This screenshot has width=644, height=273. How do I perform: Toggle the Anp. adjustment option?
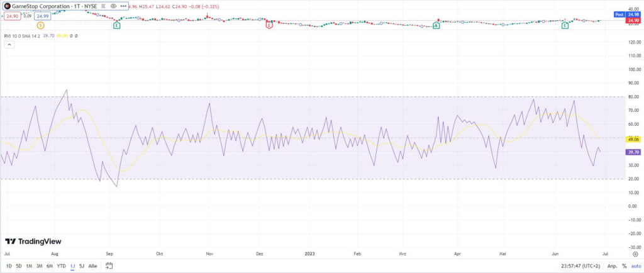(x=612, y=266)
